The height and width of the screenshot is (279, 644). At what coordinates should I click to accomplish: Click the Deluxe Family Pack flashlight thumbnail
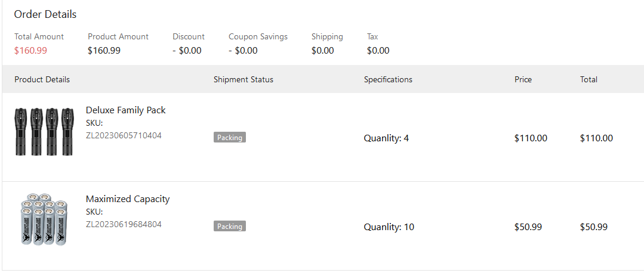[x=44, y=131]
